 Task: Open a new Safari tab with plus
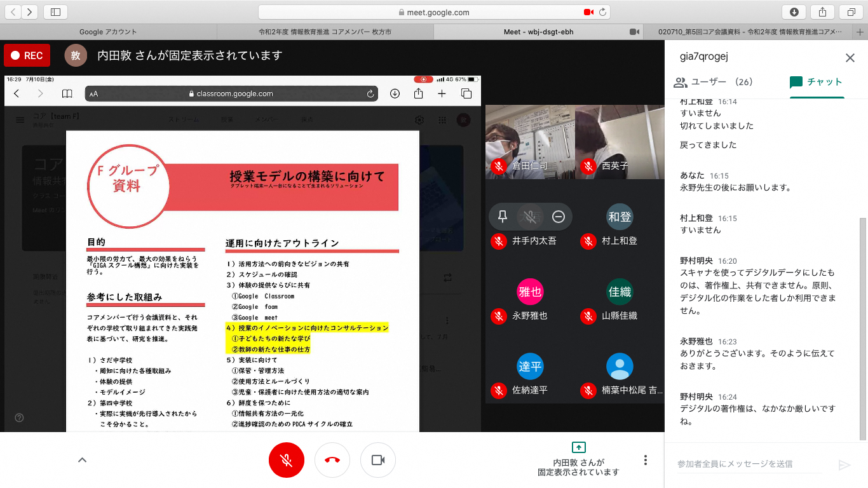point(860,31)
